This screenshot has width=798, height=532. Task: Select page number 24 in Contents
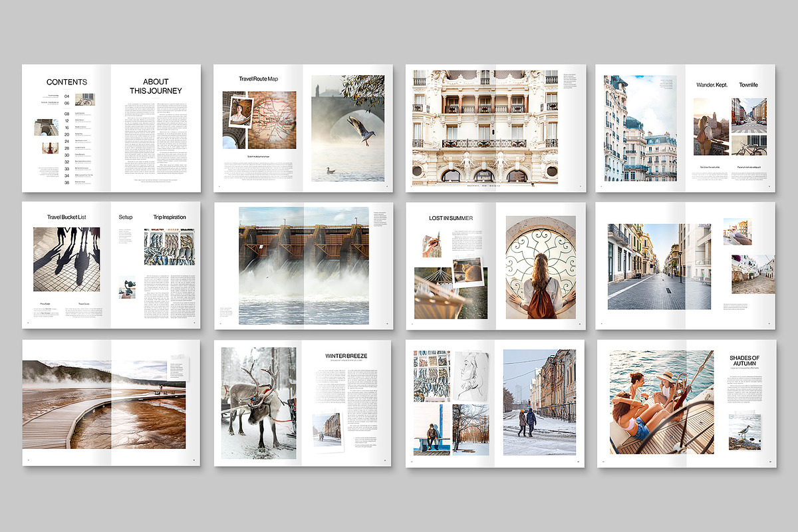click(x=66, y=141)
